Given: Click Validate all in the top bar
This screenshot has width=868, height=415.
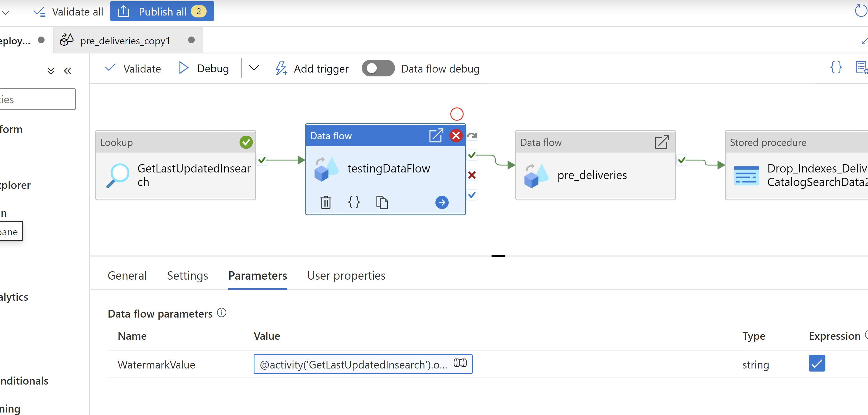Looking at the screenshot, I should (x=68, y=12).
